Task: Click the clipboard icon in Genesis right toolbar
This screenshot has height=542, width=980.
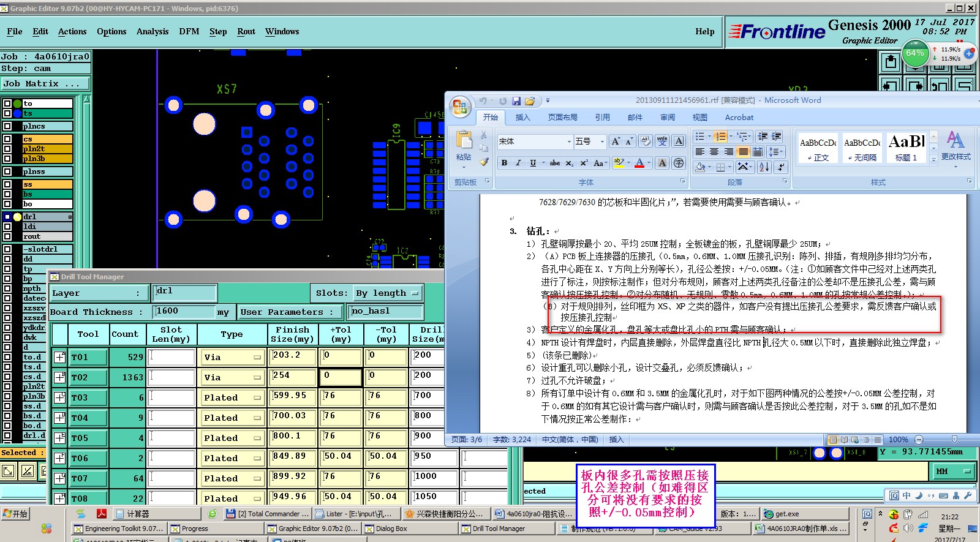Action: (891, 61)
